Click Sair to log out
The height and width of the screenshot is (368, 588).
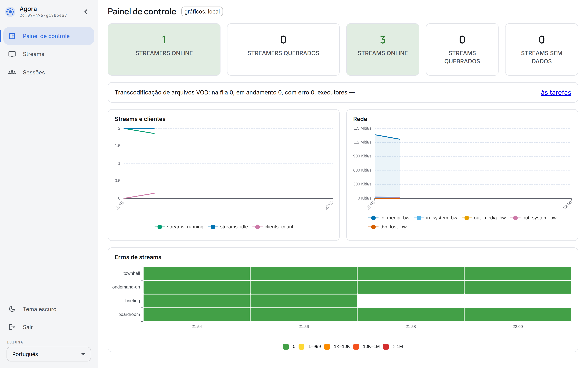click(x=49, y=327)
